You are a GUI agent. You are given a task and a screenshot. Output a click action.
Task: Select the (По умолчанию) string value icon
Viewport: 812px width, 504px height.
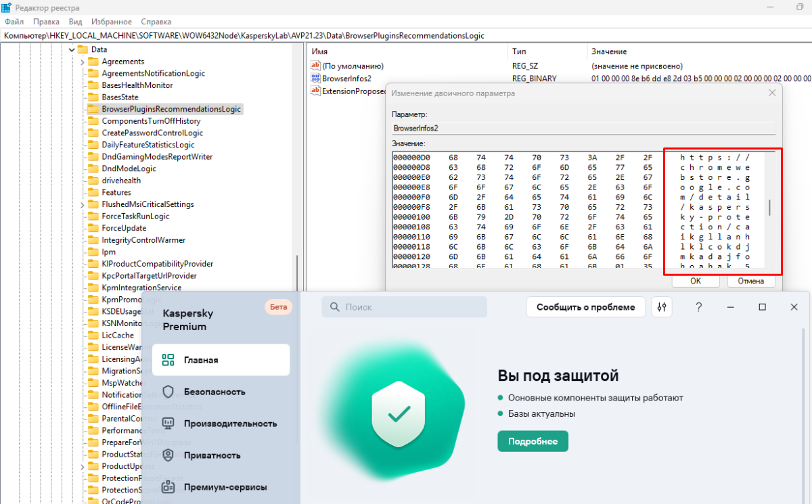315,66
